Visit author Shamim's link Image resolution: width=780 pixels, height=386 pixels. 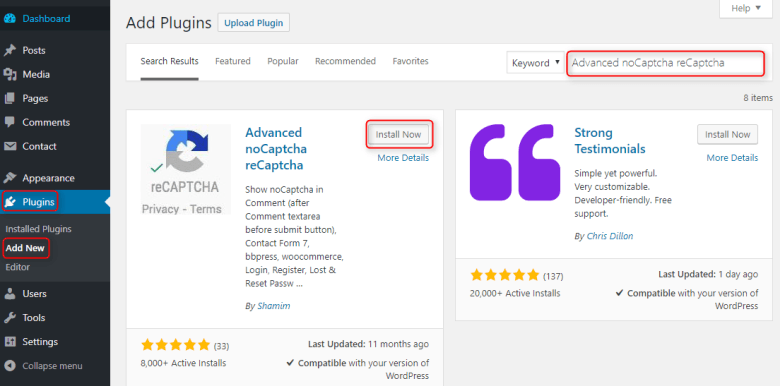point(274,306)
